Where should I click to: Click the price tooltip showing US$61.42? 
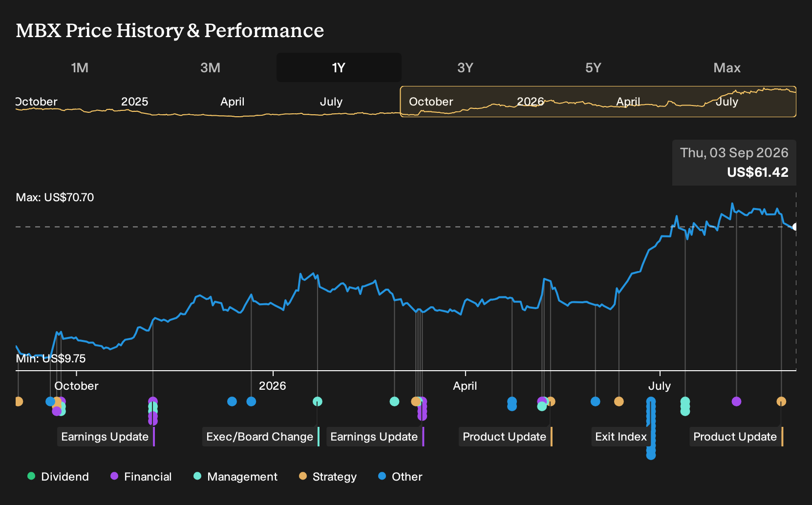pyautogui.click(x=734, y=163)
